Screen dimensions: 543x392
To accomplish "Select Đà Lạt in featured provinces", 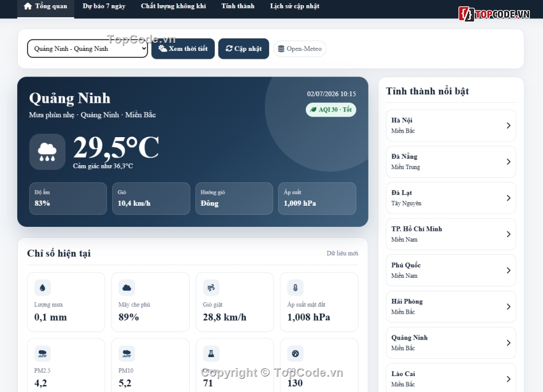I will 451,198.
